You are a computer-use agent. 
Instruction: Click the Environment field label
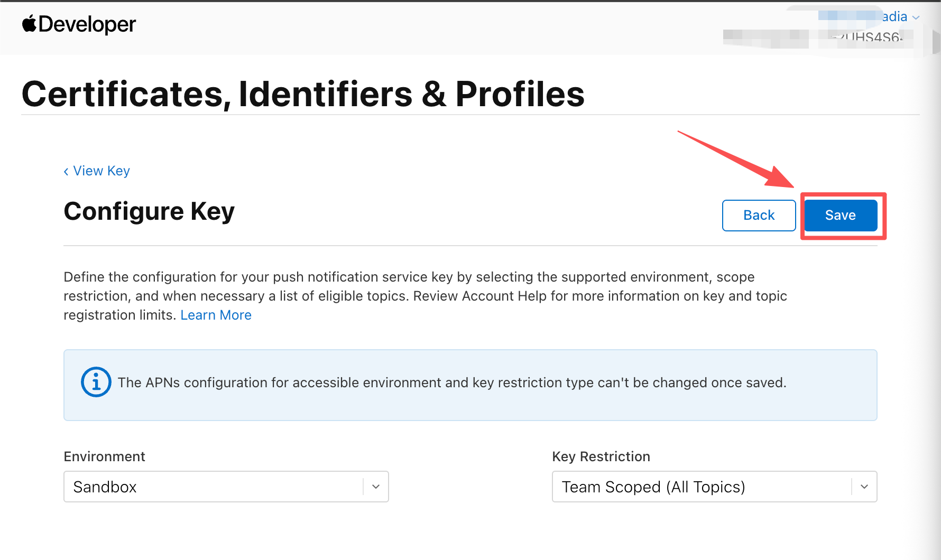pyautogui.click(x=104, y=457)
